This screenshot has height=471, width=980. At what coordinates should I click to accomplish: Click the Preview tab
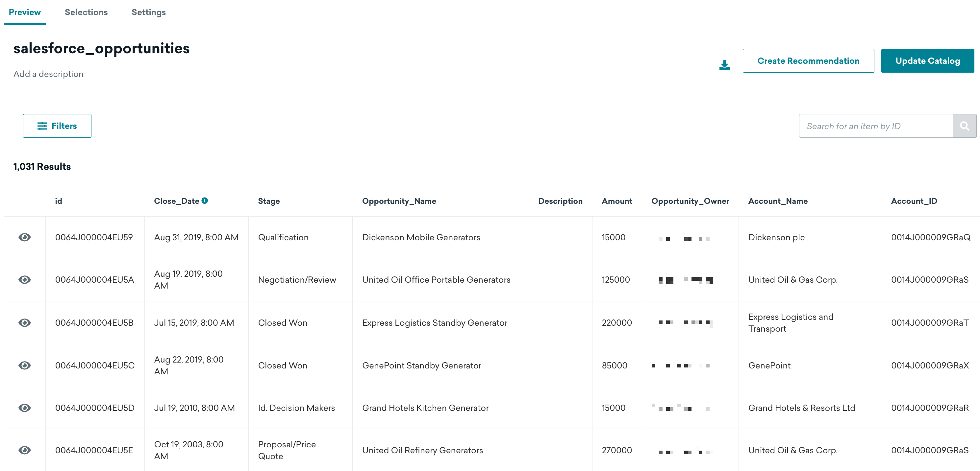24,11
